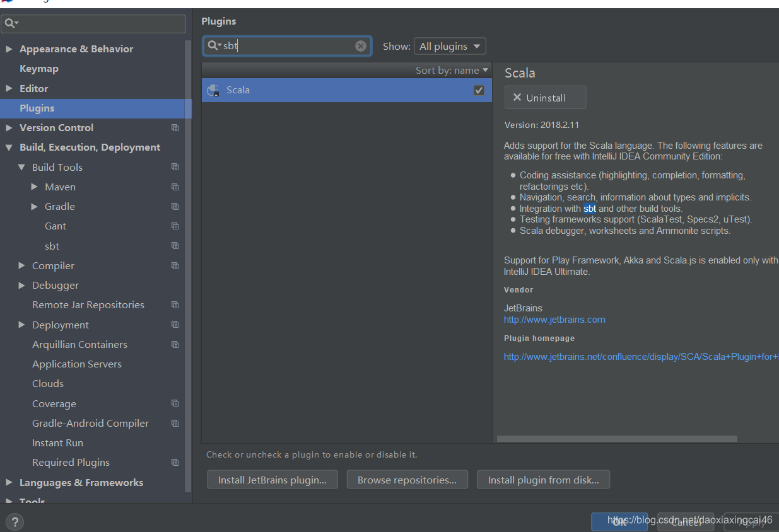Open the Instant Run settings
This screenshot has width=779, height=532.
(x=58, y=443)
